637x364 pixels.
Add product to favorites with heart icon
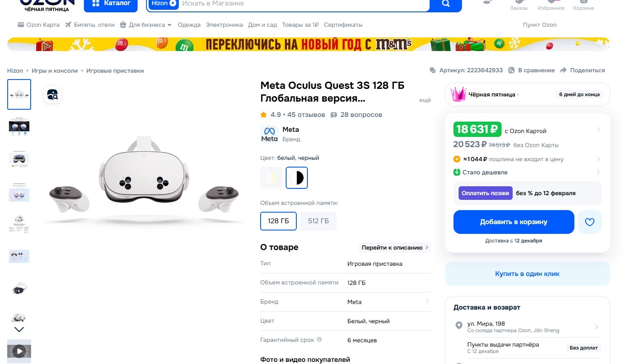(x=589, y=222)
